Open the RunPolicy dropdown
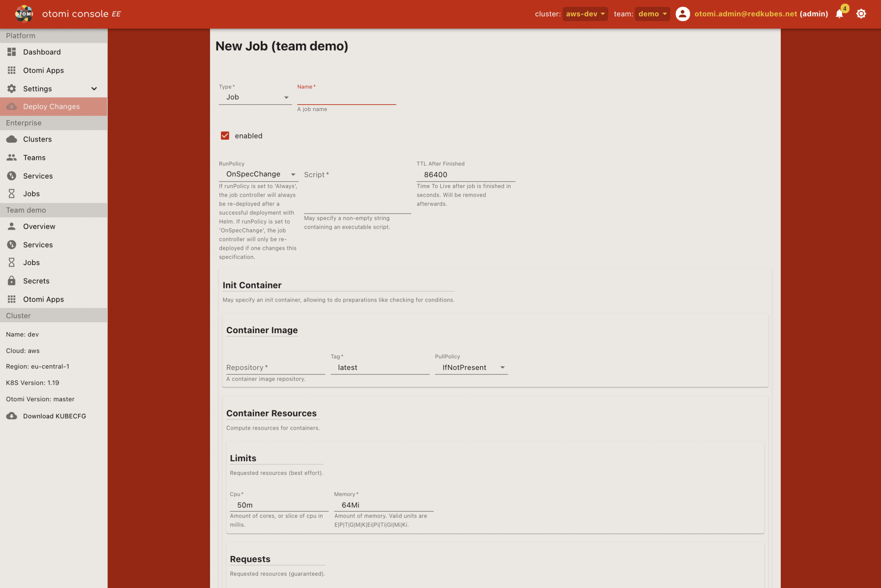 pos(259,174)
